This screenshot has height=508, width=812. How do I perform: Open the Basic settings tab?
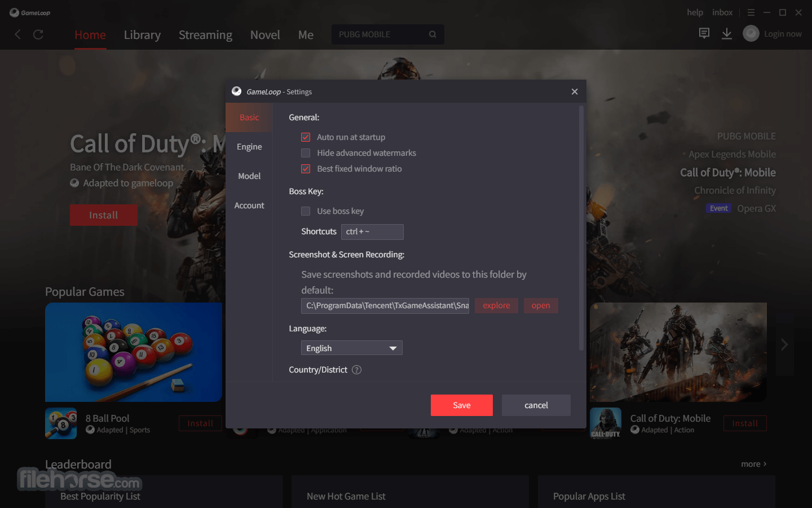pos(249,117)
